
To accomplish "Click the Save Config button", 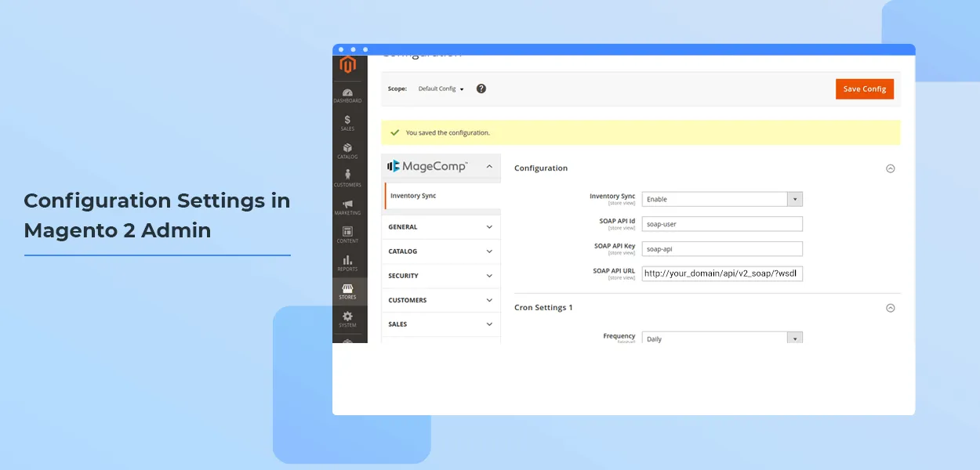I will point(864,89).
